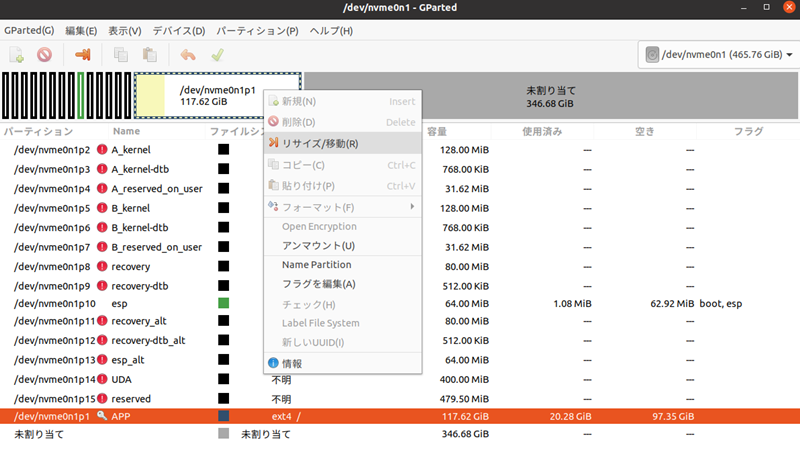800x470 pixels.
Task: Select the /dev/nvme0n1p10 esp row
Action: 400,303
